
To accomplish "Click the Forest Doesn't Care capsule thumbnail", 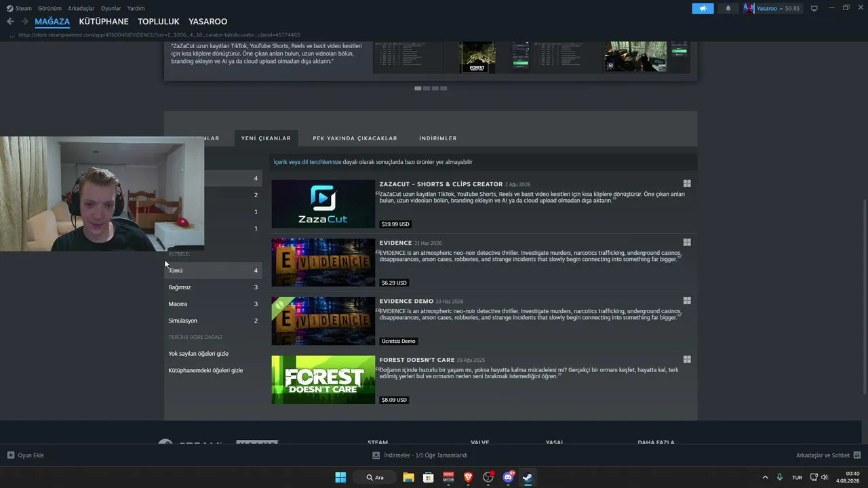I will pyautogui.click(x=323, y=380).
